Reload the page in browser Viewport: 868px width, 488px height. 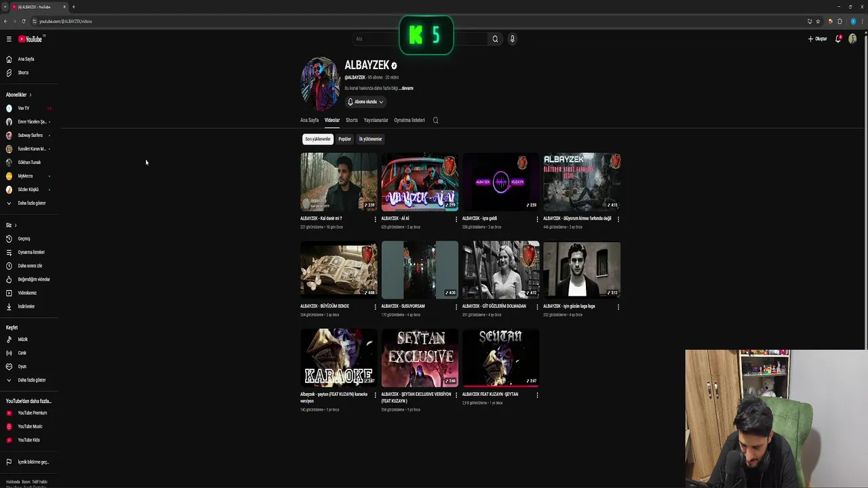tap(24, 21)
